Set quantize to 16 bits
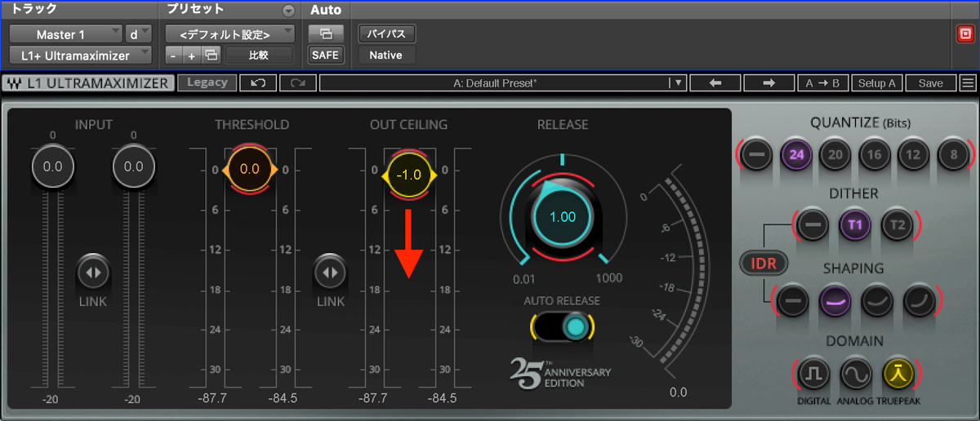The height and width of the screenshot is (421, 980). (x=873, y=154)
